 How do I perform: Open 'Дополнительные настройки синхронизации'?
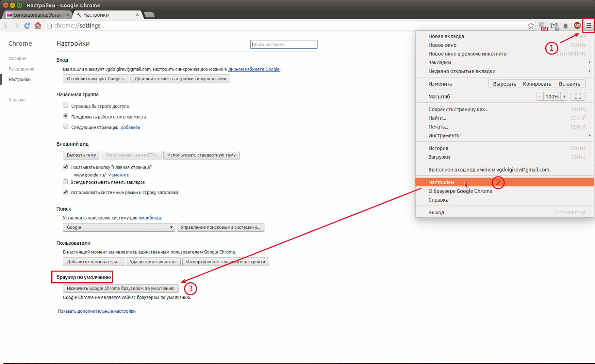click(180, 79)
